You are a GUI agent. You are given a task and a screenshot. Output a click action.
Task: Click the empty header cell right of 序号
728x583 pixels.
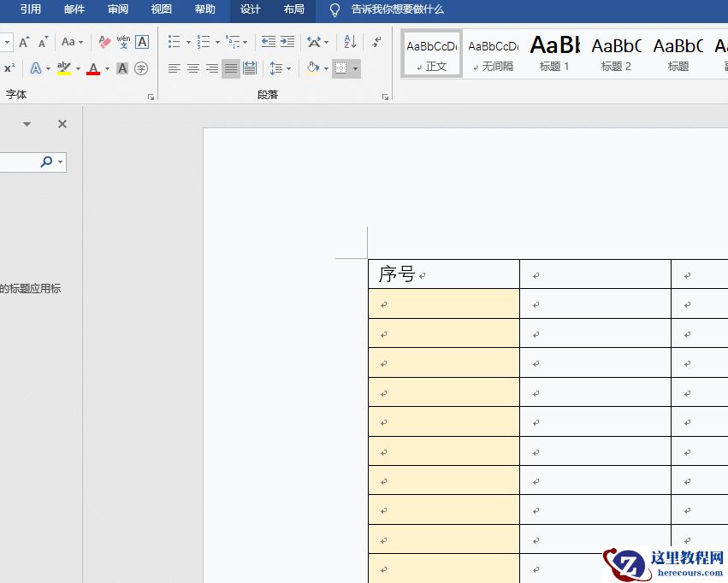[x=595, y=274]
